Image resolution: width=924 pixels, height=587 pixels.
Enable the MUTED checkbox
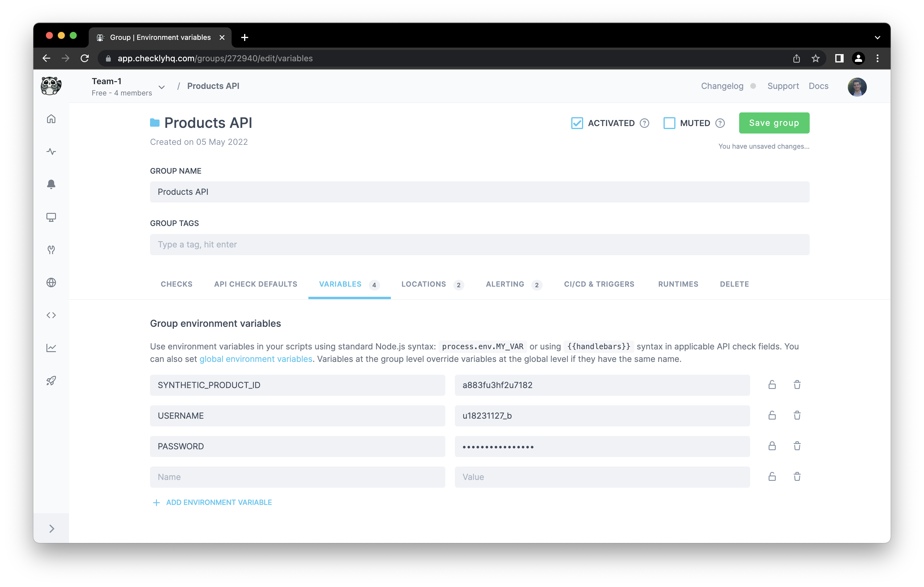pos(669,123)
